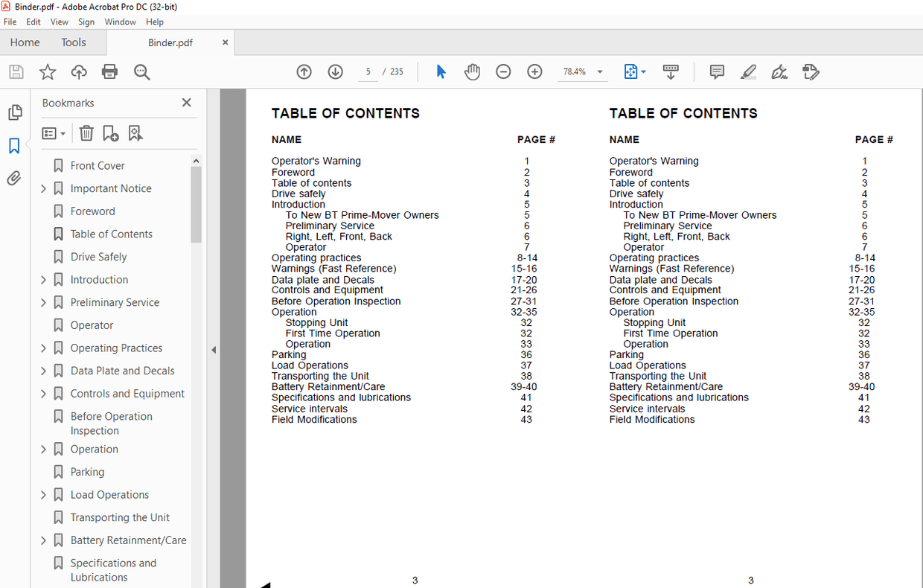Expand the Load Operations bookmark

43,495
